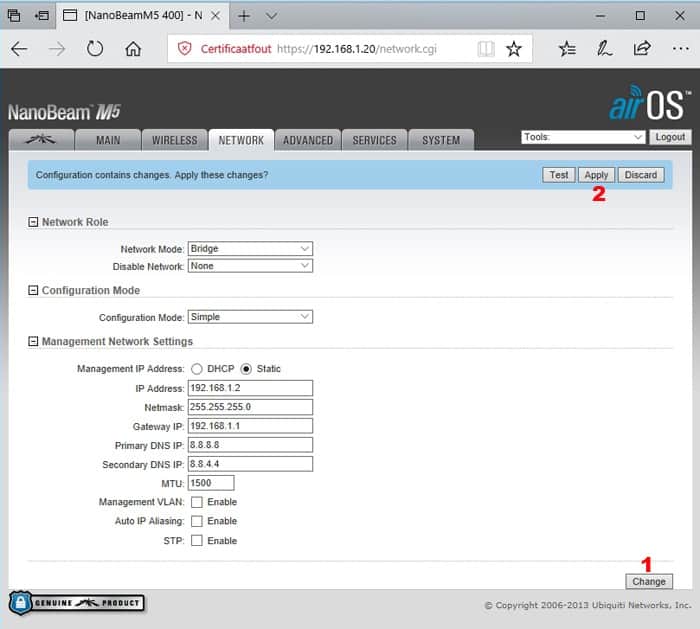Viewport: 700px width, 629px height.
Task: Enable the STP checkbox
Action: [x=196, y=541]
